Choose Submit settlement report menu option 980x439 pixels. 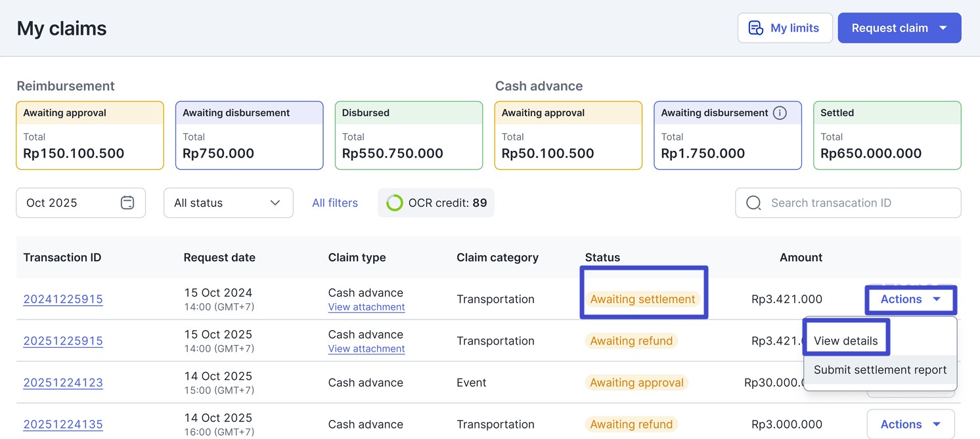(x=880, y=370)
